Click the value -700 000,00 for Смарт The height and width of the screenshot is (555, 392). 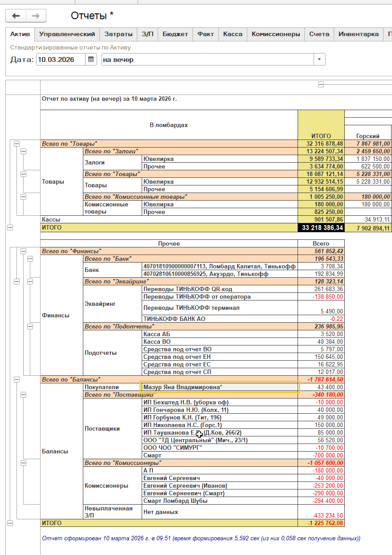coord(321,455)
